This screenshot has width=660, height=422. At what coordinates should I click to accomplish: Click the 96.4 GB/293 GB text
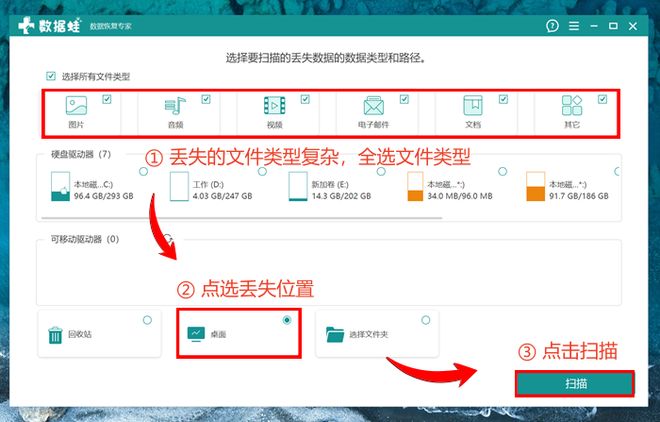pos(104,196)
